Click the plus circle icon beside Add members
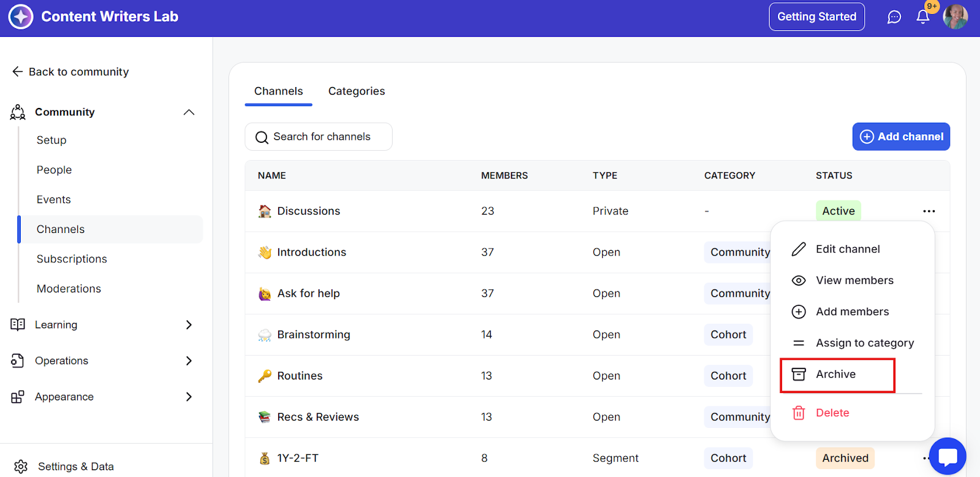The width and height of the screenshot is (980, 477). [x=799, y=311]
